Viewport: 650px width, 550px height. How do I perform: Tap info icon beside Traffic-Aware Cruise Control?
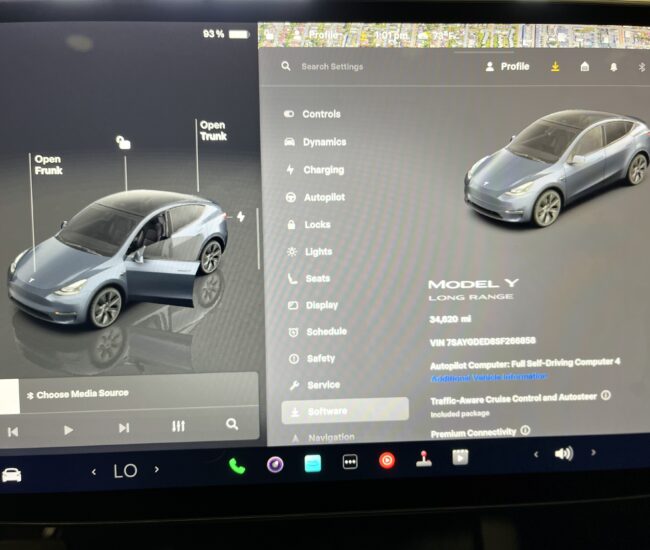point(606,395)
